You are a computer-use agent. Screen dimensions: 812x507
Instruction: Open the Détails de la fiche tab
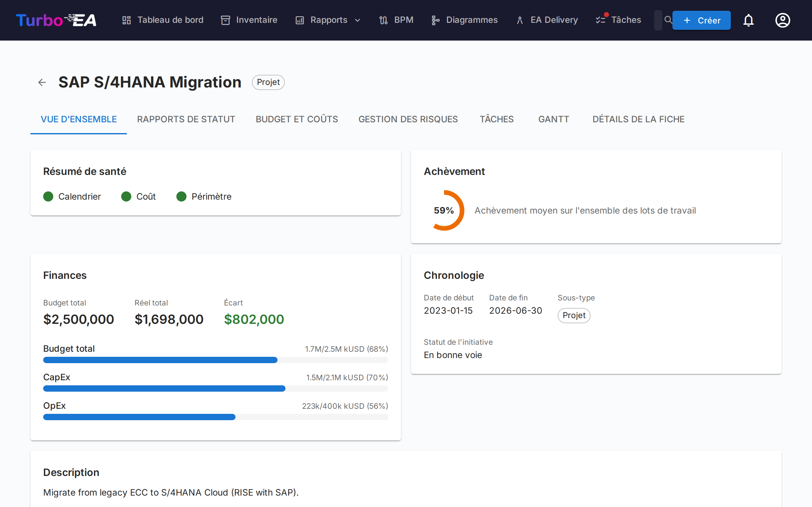[638, 119]
